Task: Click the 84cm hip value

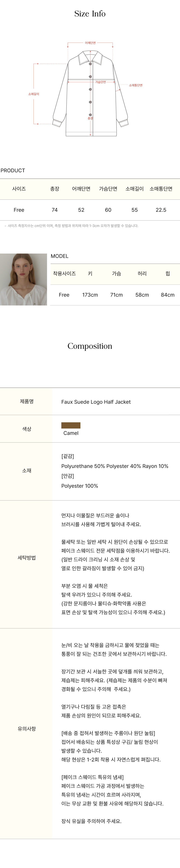Action: [168, 295]
